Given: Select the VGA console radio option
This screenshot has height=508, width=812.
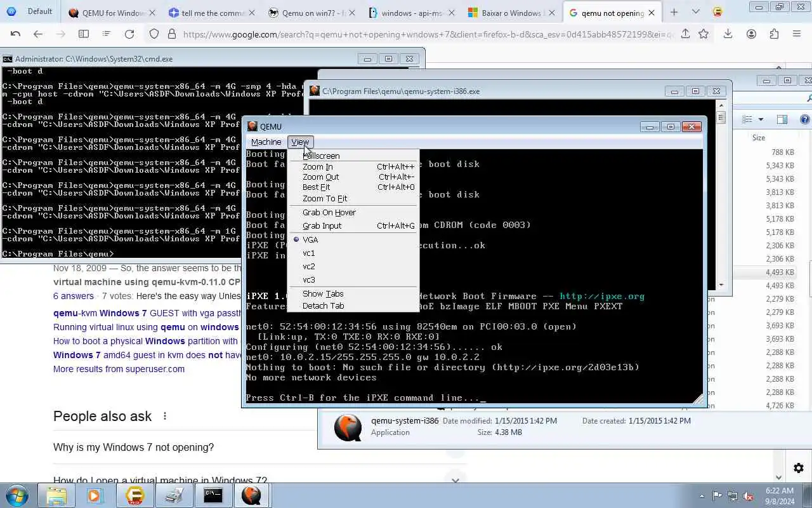Looking at the screenshot, I should click(353, 239).
